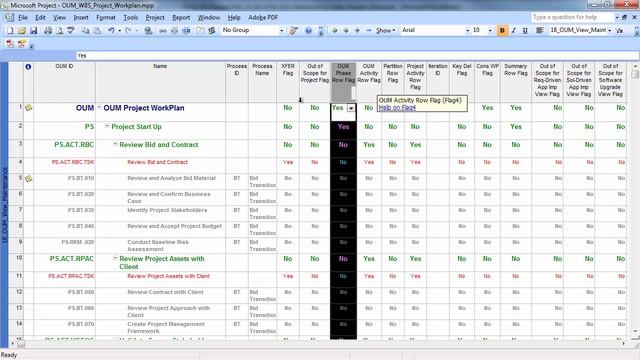Open the Report menu
640x360 pixels.
click(x=181, y=18)
